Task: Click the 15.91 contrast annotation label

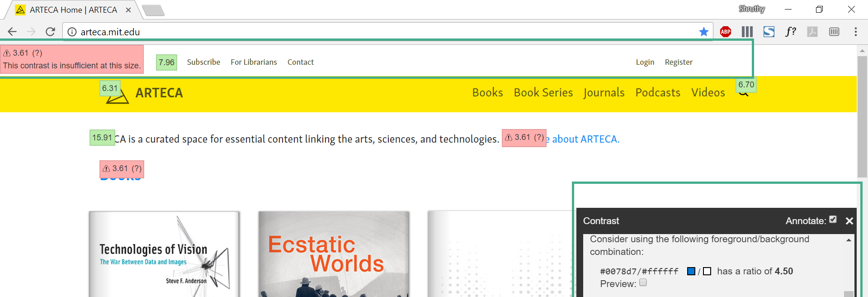Action: pyautogui.click(x=102, y=138)
